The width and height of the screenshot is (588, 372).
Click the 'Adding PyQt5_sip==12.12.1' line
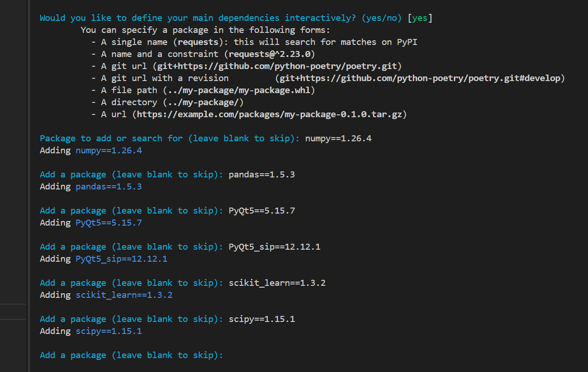pos(104,259)
